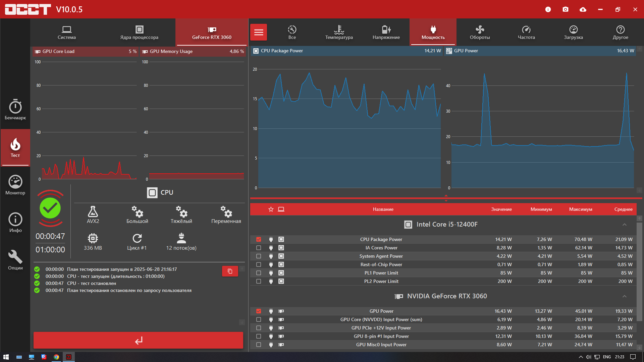Open the Windows Start menu
Viewport: 644px width, 362px height.
click(6, 357)
